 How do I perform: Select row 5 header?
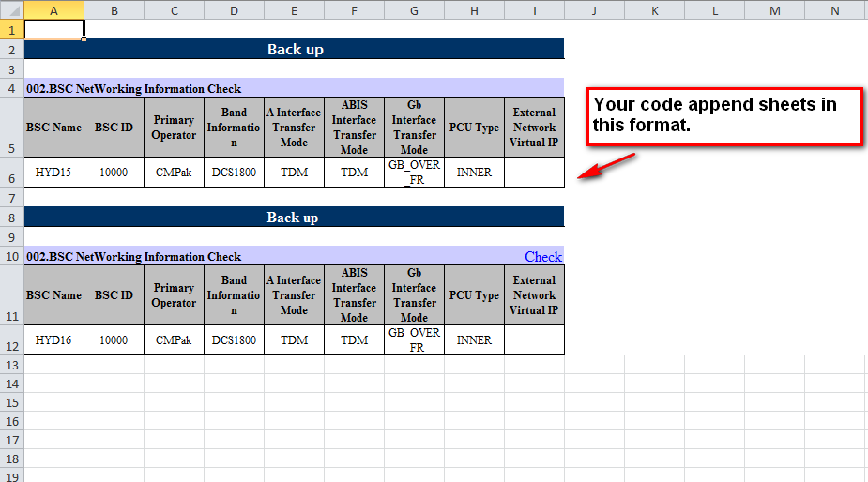pyautogui.click(x=11, y=127)
